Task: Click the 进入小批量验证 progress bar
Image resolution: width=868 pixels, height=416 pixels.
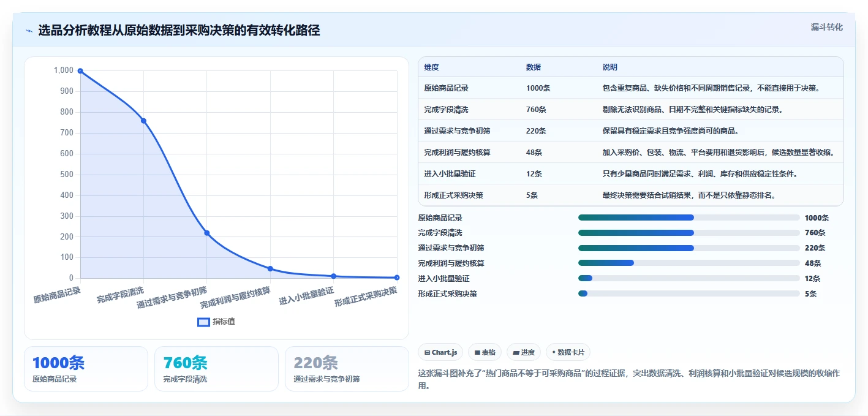Action: (x=689, y=279)
